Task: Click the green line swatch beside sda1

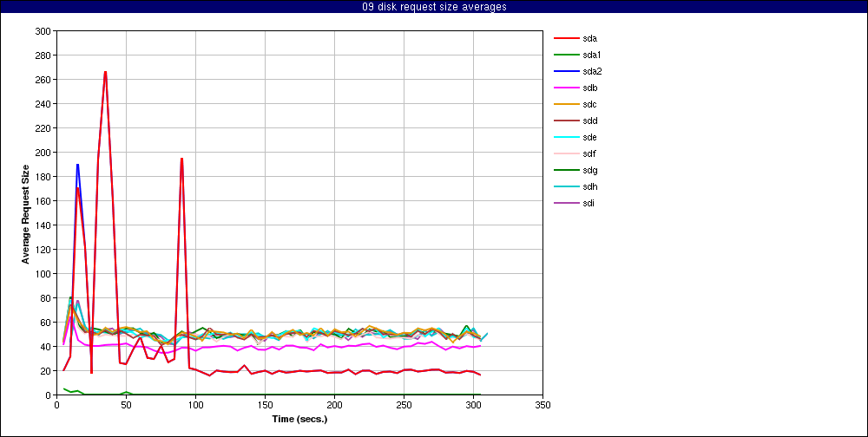Action: pyautogui.click(x=566, y=55)
